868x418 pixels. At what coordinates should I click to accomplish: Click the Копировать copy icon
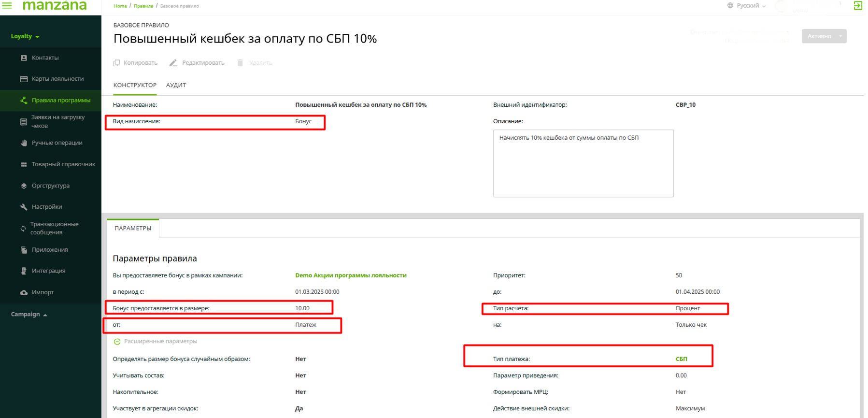[116, 63]
